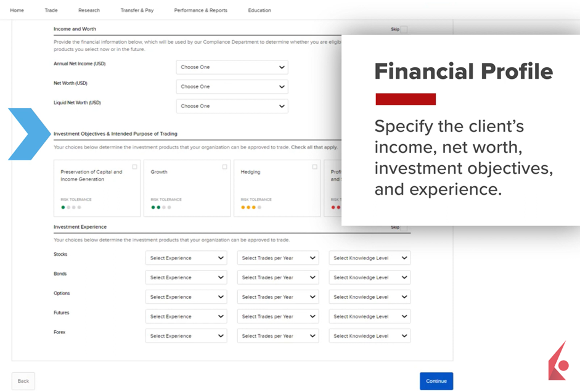
Task: Open Knowledge Level dropdown for Forex
Action: click(x=370, y=336)
